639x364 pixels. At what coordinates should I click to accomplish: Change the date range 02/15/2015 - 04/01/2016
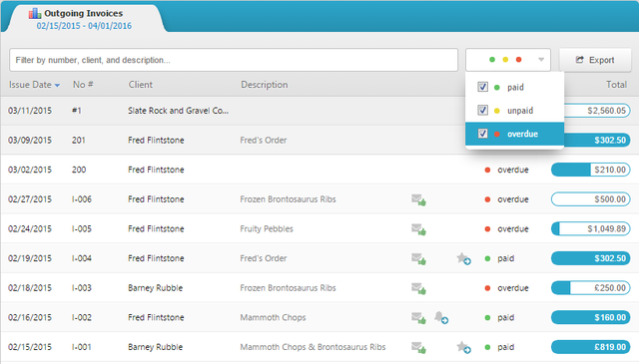tap(84, 26)
